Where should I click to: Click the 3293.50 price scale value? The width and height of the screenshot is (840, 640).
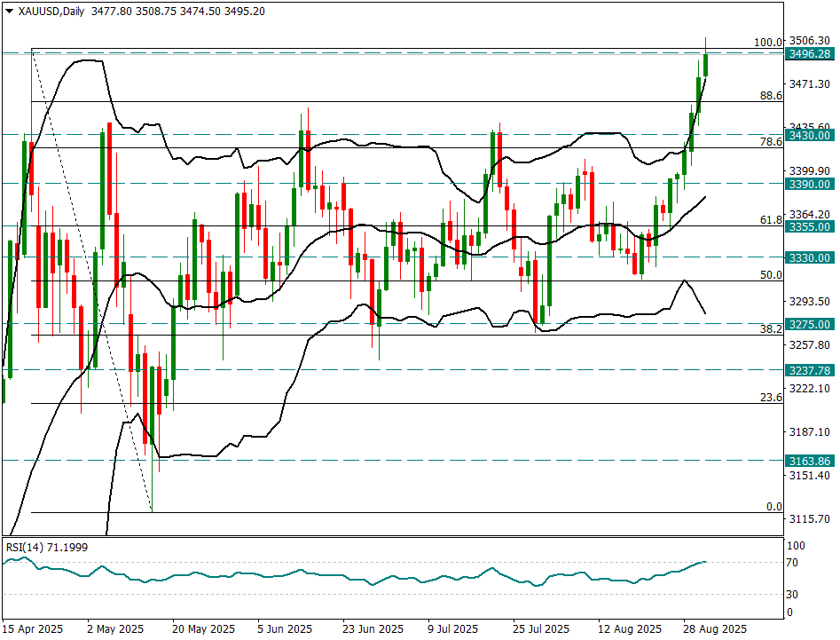(x=810, y=301)
